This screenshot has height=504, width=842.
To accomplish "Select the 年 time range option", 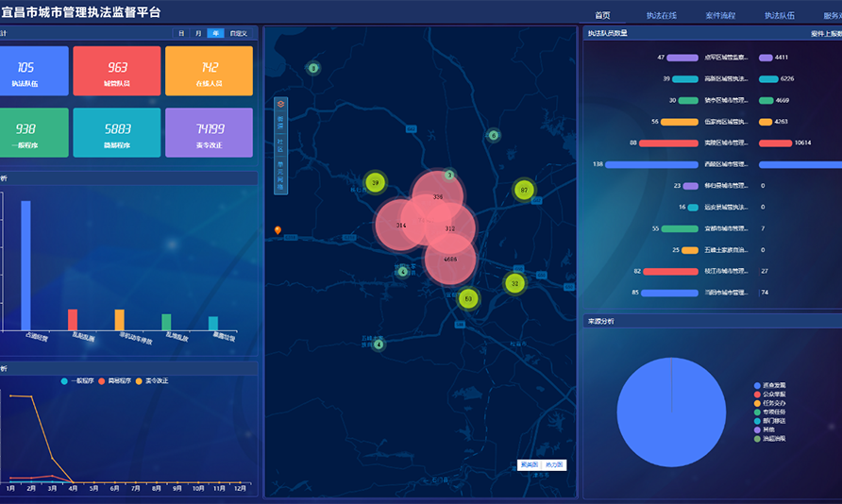I will click(216, 33).
